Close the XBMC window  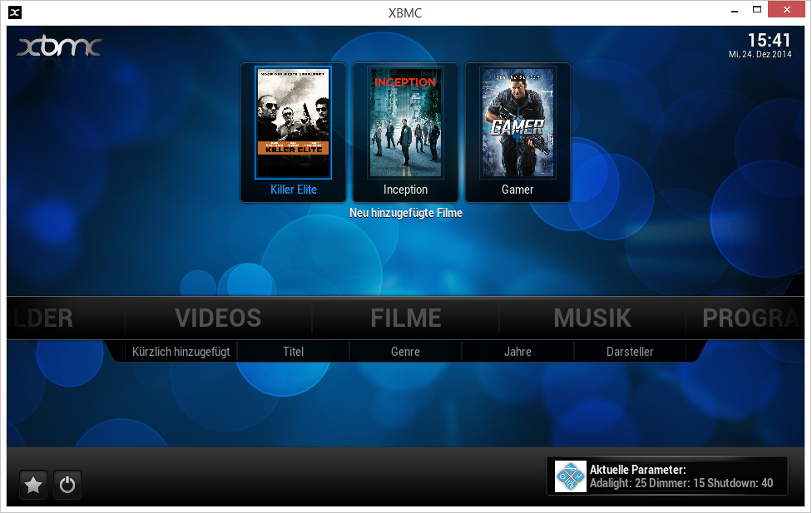pos(787,9)
